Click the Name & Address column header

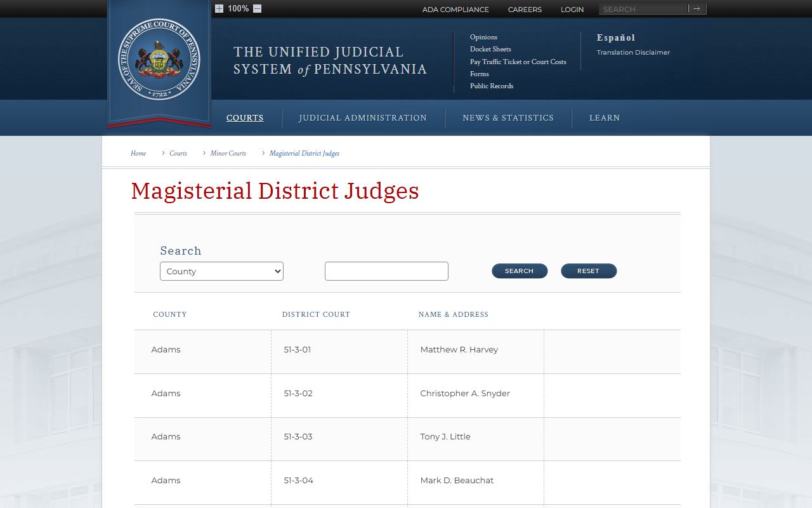click(454, 314)
